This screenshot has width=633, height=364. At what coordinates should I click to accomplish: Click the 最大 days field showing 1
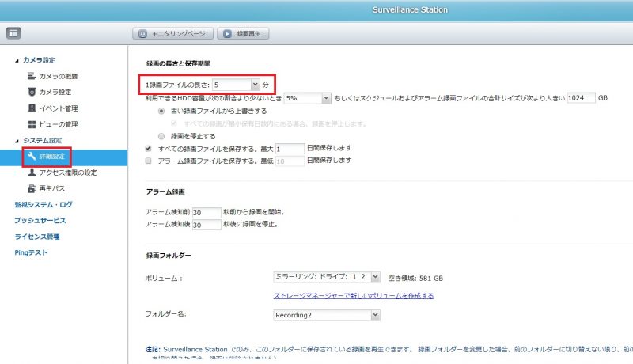point(290,149)
